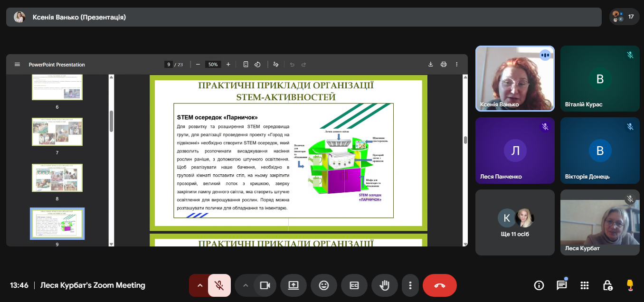Raise your hand
Viewport: 644px width, 302px height.
(385, 285)
